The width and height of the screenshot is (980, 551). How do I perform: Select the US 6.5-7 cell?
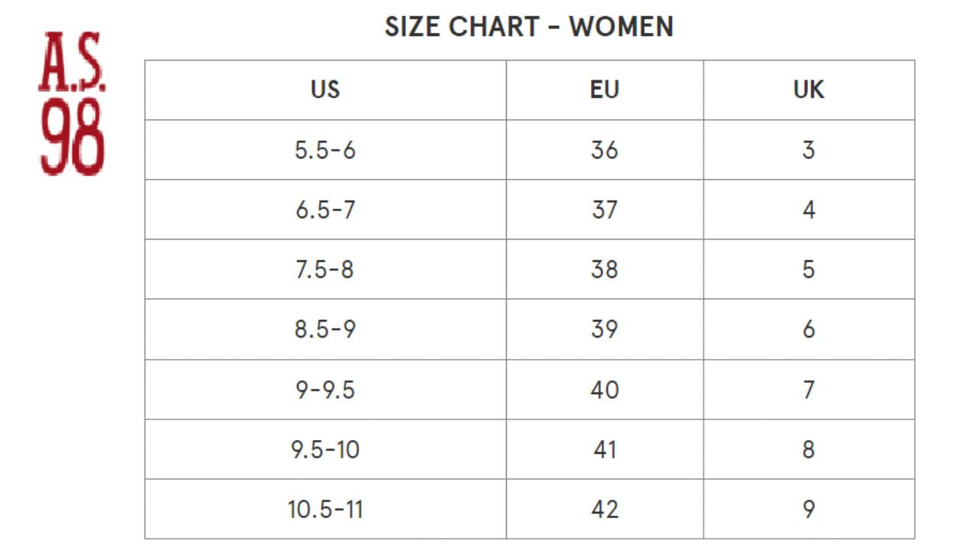[325, 210]
